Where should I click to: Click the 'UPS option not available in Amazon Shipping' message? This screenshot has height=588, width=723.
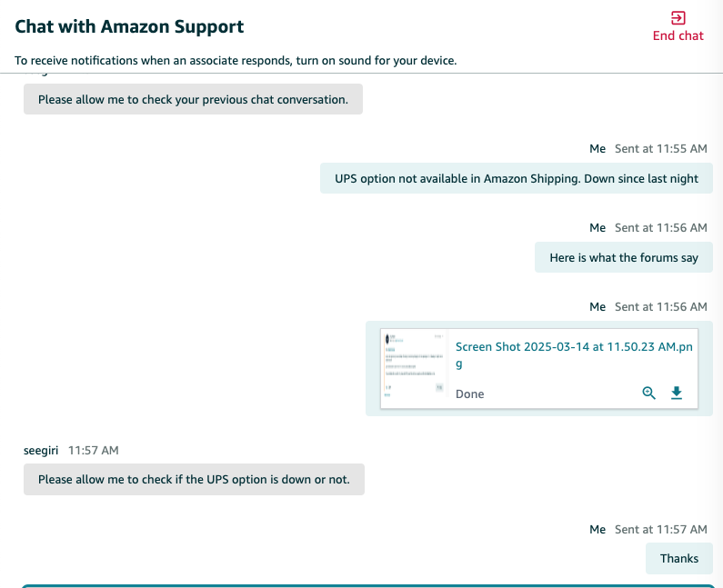point(517,178)
